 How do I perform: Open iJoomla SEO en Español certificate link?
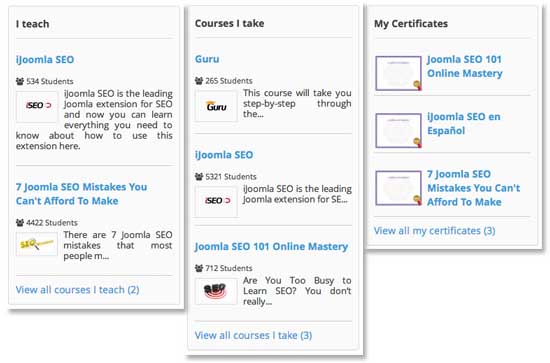click(464, 123)
